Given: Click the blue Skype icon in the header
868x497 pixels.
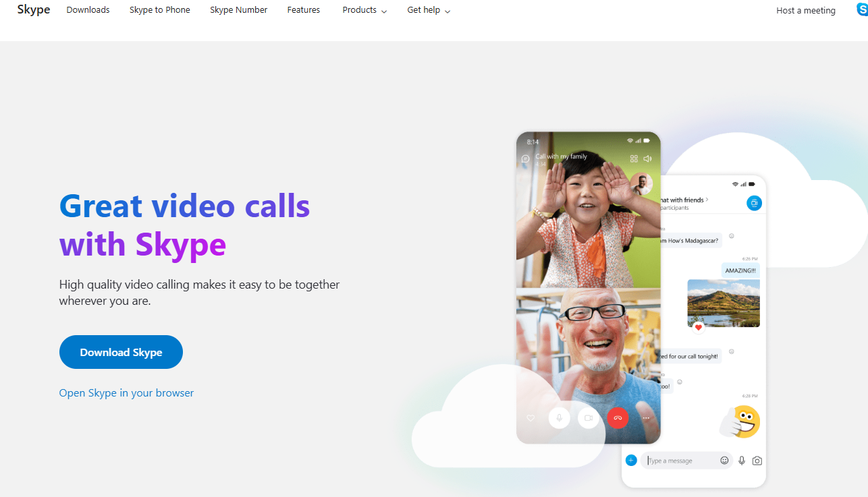Looking at the screenshot, I should point(862,10).
